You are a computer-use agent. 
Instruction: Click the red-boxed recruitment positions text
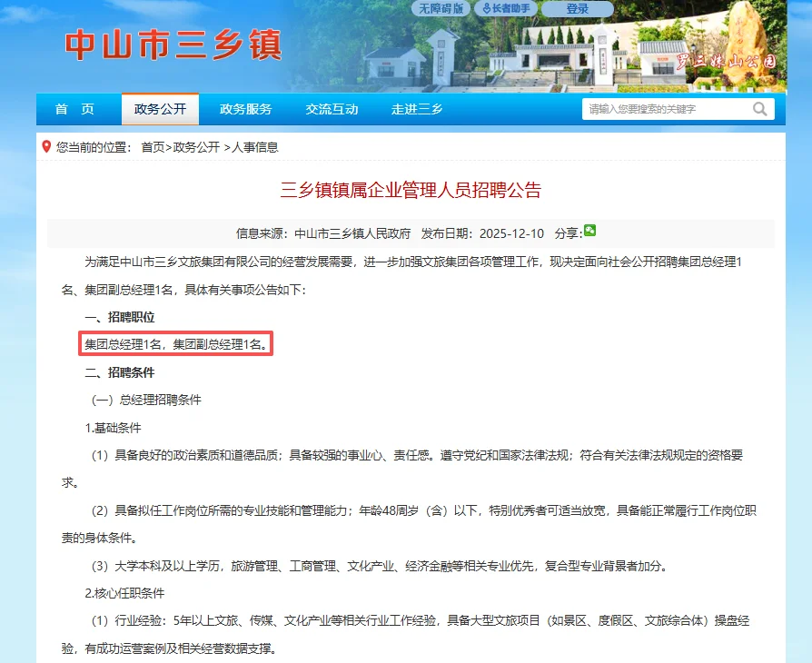(x=174, y=345)
